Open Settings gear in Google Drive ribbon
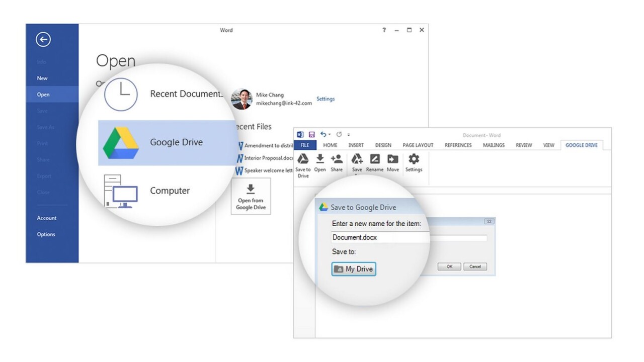 (x=414, y=160)
